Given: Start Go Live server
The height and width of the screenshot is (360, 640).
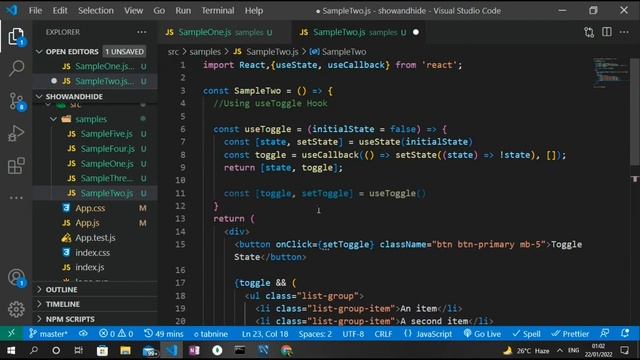Looking at the screenshot, I should point(482,334).
